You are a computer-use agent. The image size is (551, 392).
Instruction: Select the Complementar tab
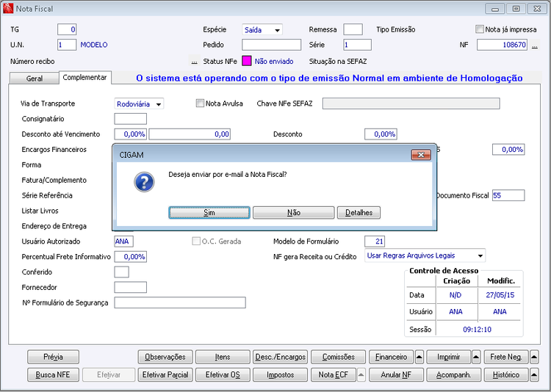84,77
